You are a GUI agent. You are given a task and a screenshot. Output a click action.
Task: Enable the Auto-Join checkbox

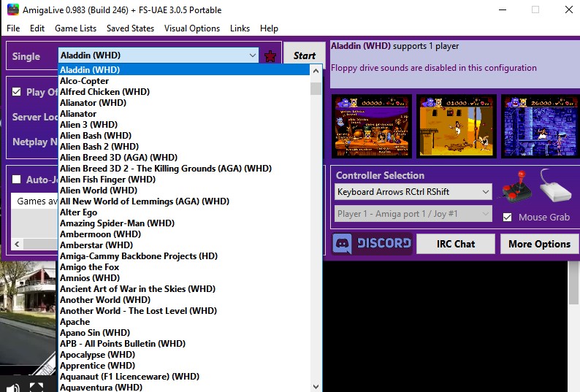17,179
